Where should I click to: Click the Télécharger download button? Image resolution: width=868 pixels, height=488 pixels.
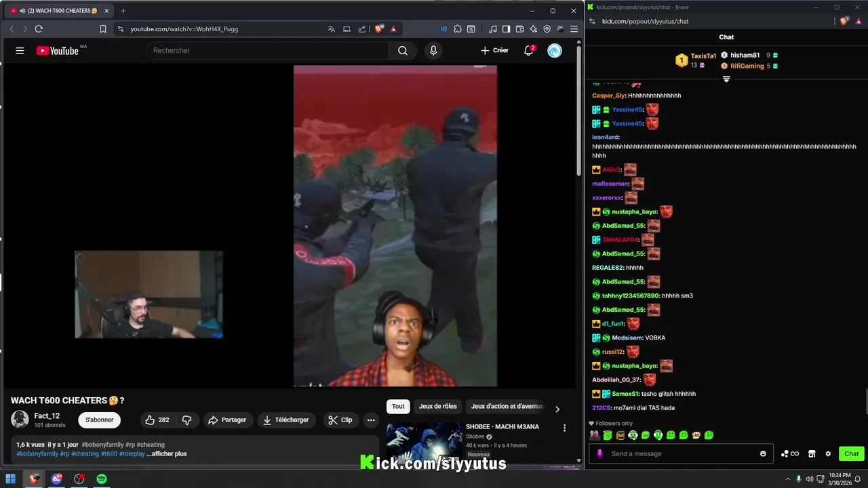pos(285,420)
